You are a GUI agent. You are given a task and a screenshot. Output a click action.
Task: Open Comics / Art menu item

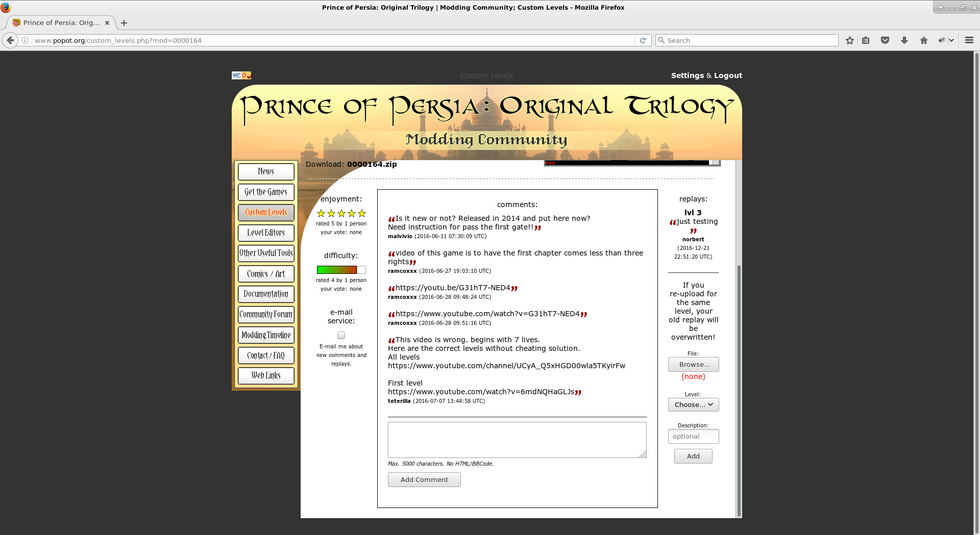266,274
